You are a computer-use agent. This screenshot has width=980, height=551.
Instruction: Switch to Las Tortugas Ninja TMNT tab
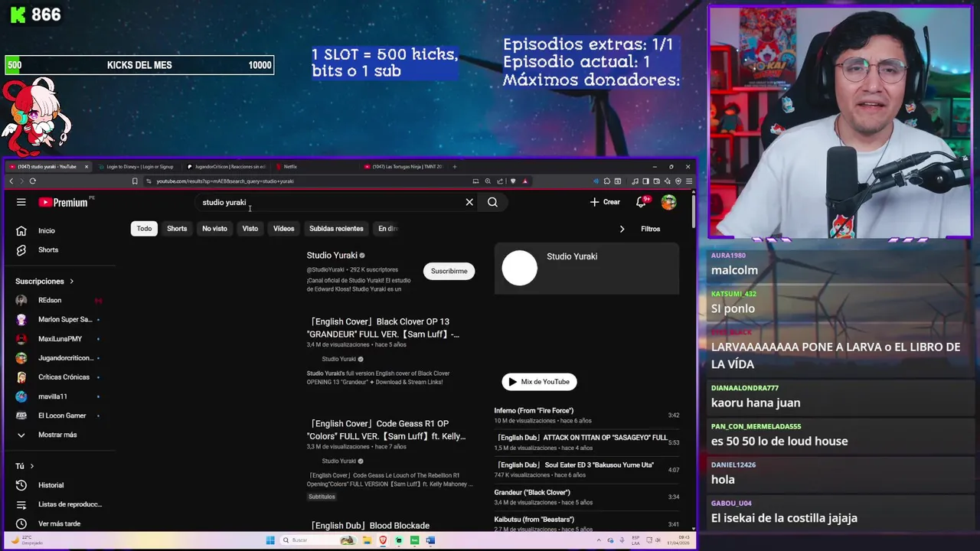click(404, 166)
